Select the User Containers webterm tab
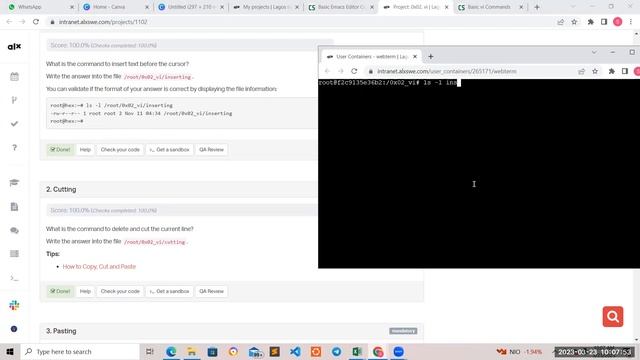Screen dimensions: 640x360 371,56
